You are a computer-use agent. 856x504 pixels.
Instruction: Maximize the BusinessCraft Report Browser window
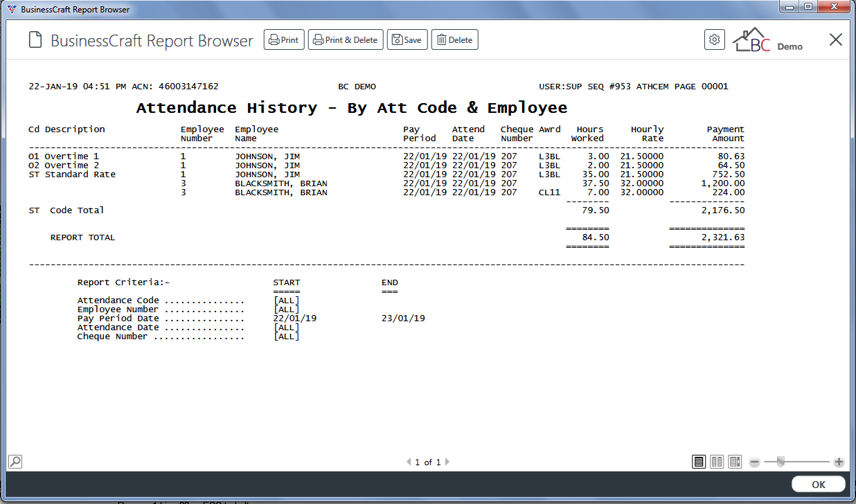[x=808, y=7]
